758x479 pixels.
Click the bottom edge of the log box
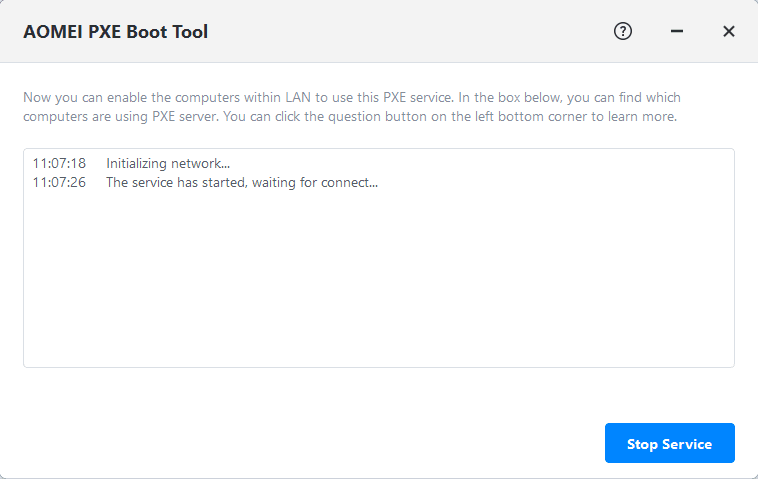[378, 366]
